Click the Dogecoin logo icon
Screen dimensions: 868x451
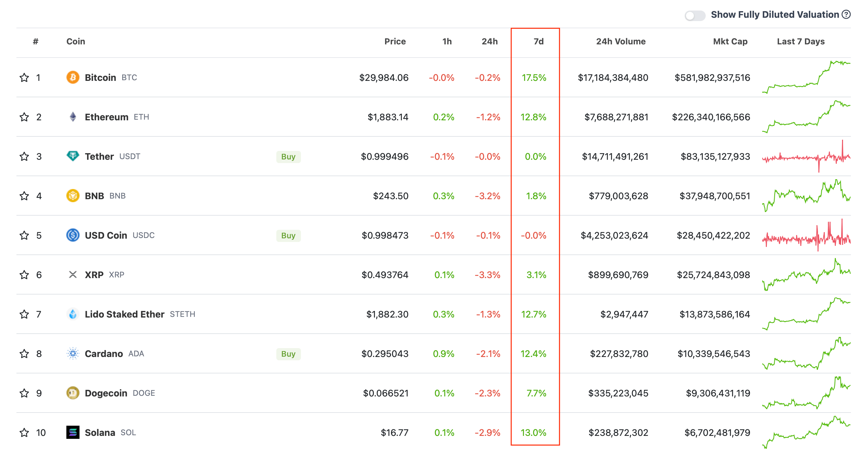73,393
